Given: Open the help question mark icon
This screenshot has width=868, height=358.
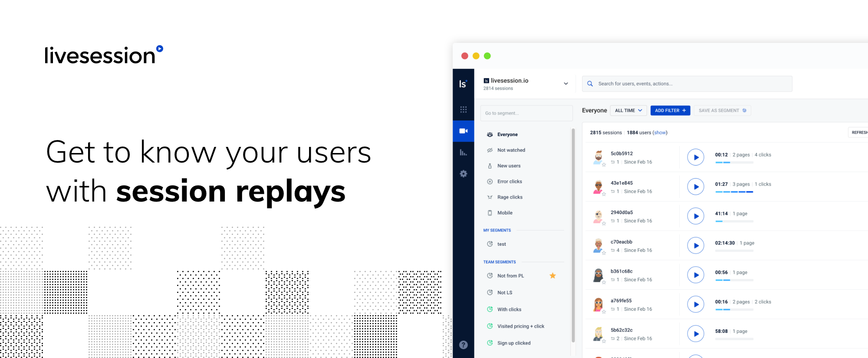Looking at the screenshot, I should (464, 345).
